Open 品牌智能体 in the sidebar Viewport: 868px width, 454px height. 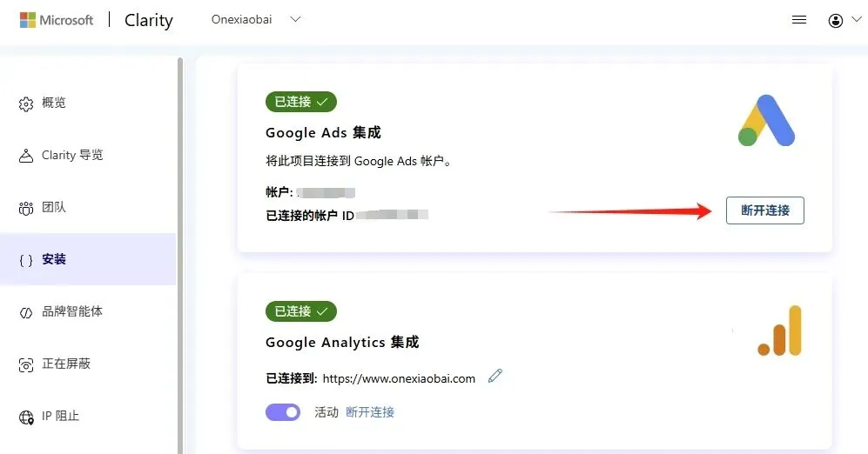[72, 311]
